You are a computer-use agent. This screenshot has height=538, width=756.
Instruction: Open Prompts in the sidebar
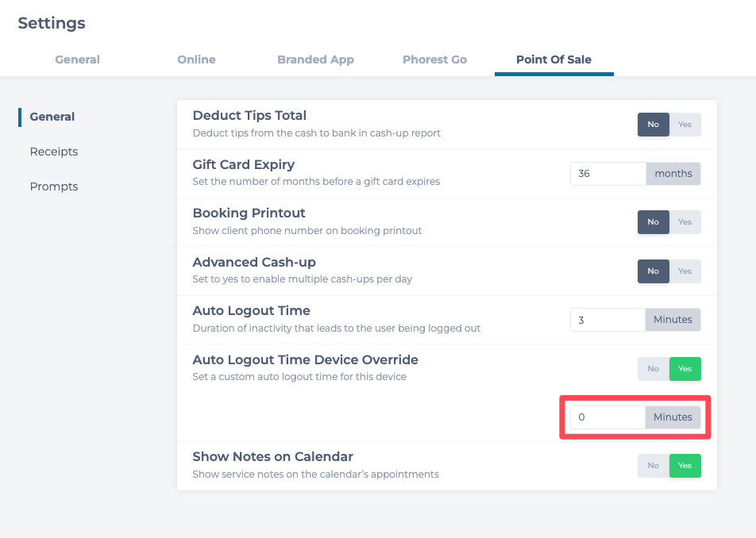(x=54, y=186)
